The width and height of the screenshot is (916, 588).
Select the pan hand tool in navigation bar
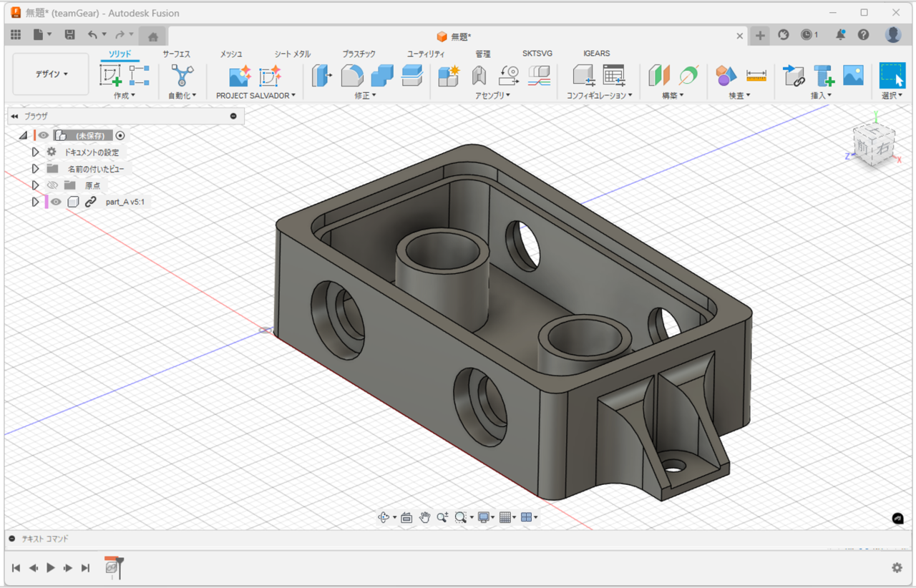tap(424, 517)
